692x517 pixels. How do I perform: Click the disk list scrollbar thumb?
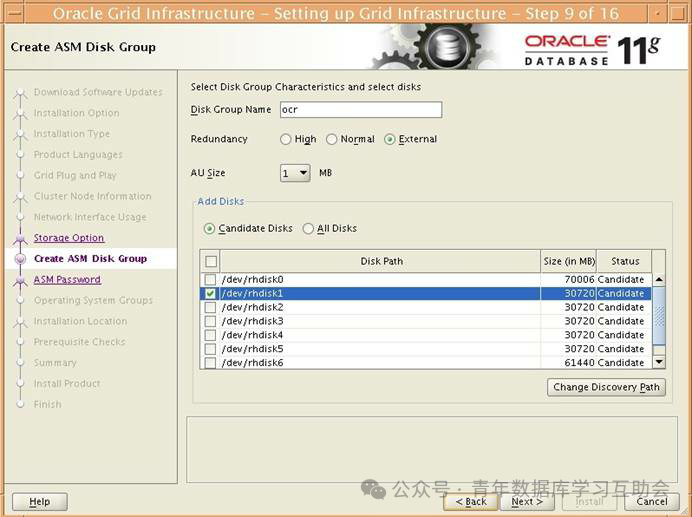pyautogui.click(x=659, y=316)
